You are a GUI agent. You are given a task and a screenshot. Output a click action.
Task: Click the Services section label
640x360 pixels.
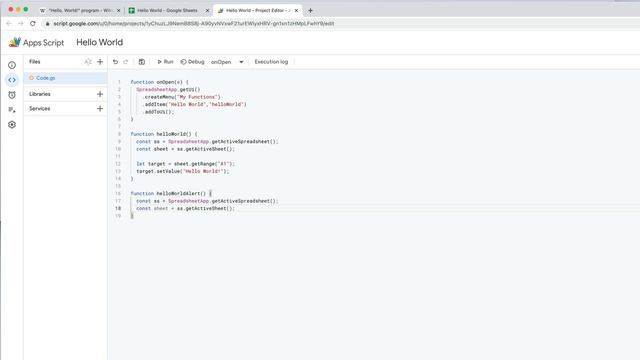[x=40, y=109]
